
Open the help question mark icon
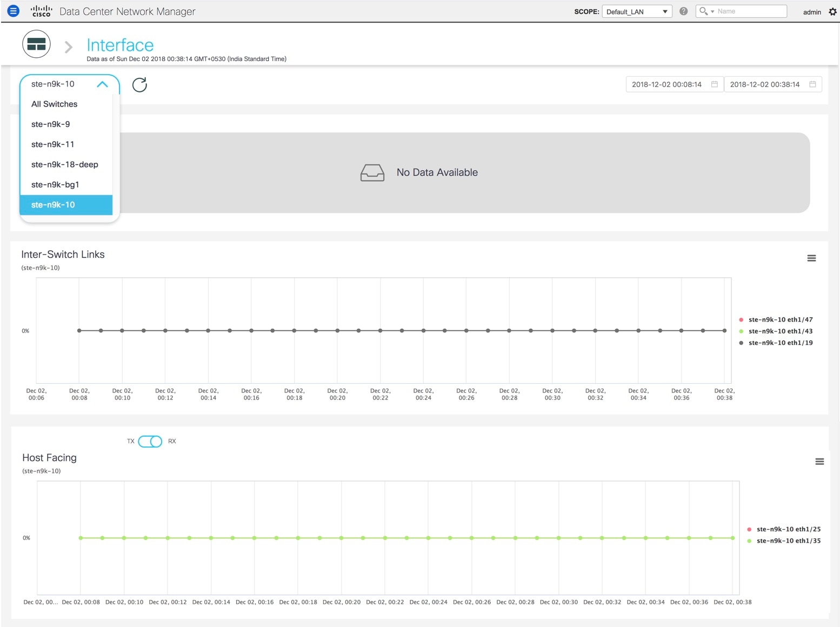point(684,11)
